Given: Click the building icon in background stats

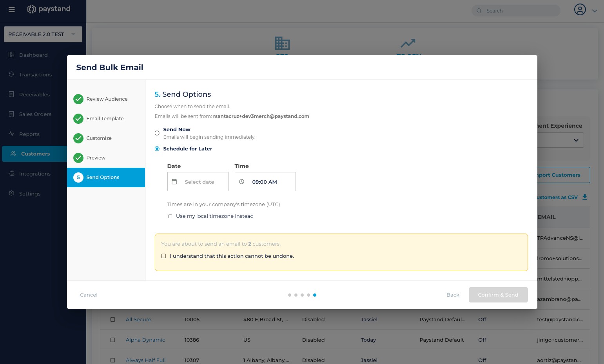Looking at the screenshot, I should tap(282, 43).
